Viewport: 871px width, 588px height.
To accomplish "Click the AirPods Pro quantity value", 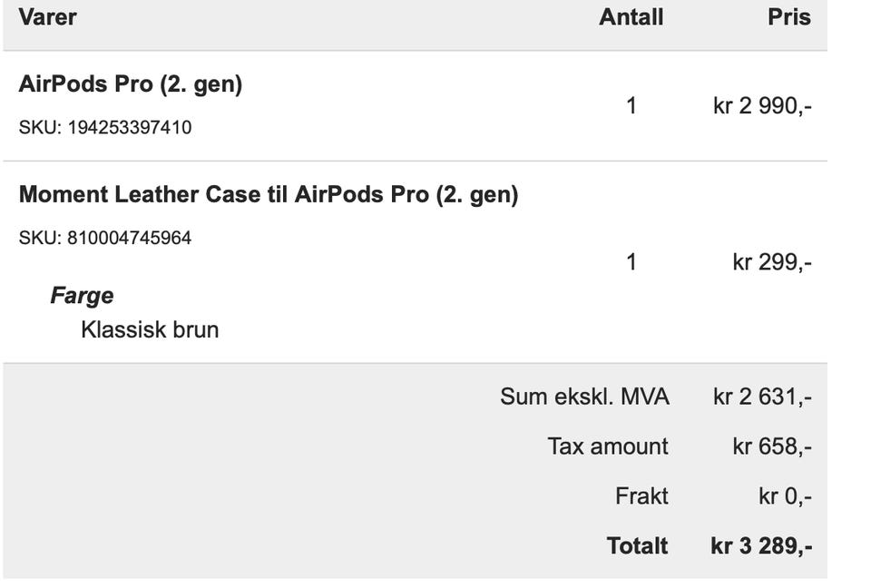I will click(x=631, y=106).
